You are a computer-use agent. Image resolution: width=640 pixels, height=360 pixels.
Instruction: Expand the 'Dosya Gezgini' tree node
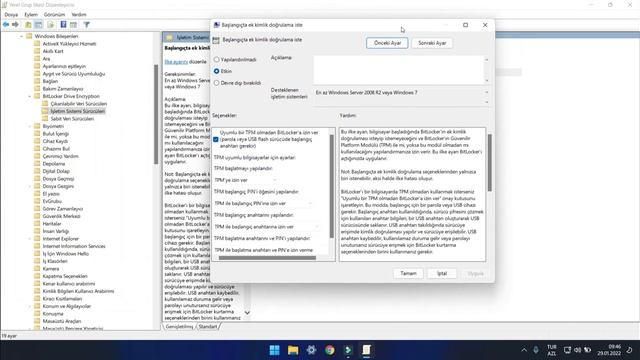click(29, 186)
